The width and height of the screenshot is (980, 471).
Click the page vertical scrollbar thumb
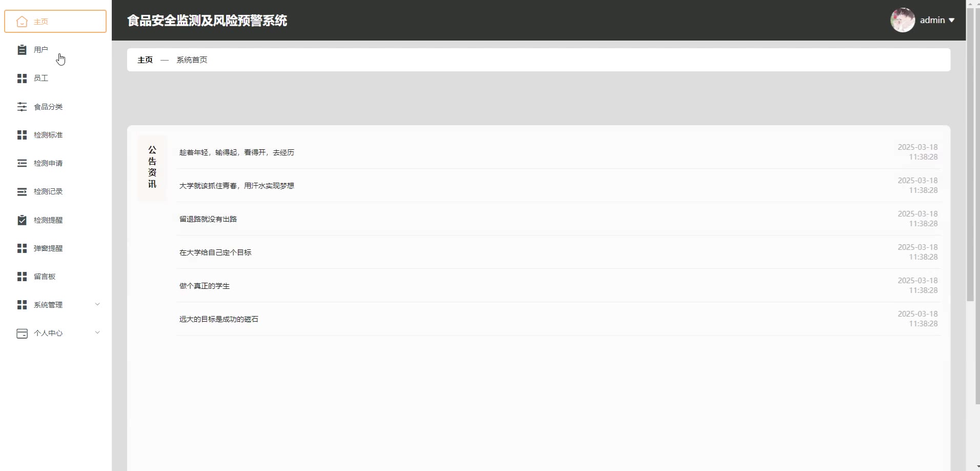(x=970, y=154)
